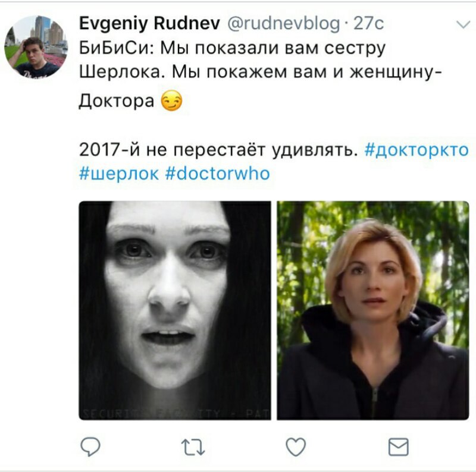Click the smirking emoji in tweet text
This screenshot has width=476, height=472.
tap(171, 100)
